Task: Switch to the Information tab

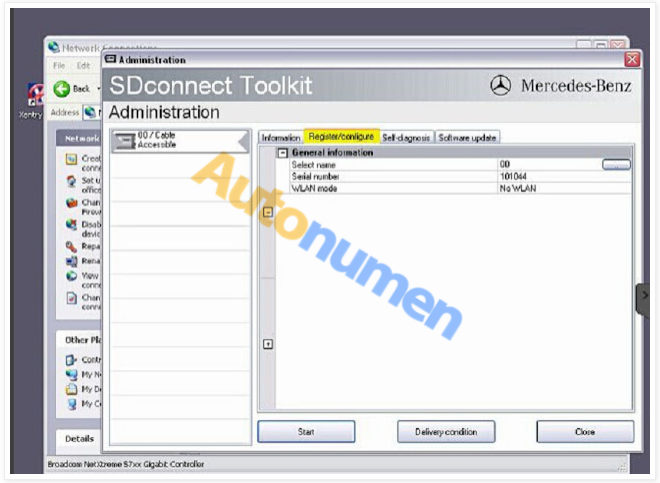Action: (x=280, y=138)
